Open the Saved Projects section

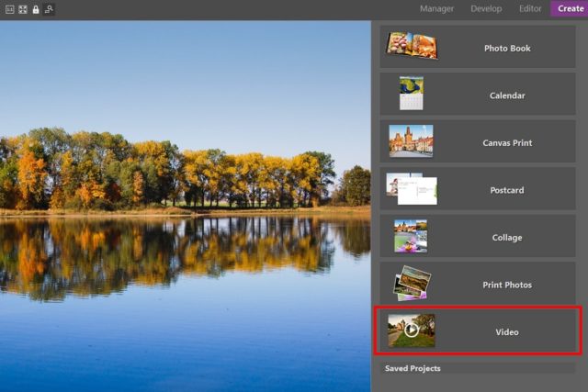tap(478, 368)
